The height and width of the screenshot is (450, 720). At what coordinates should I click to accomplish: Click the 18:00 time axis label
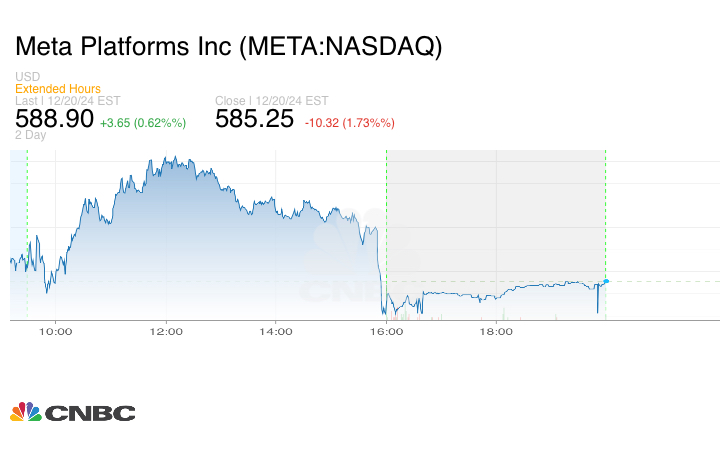[x=496, y=331]
